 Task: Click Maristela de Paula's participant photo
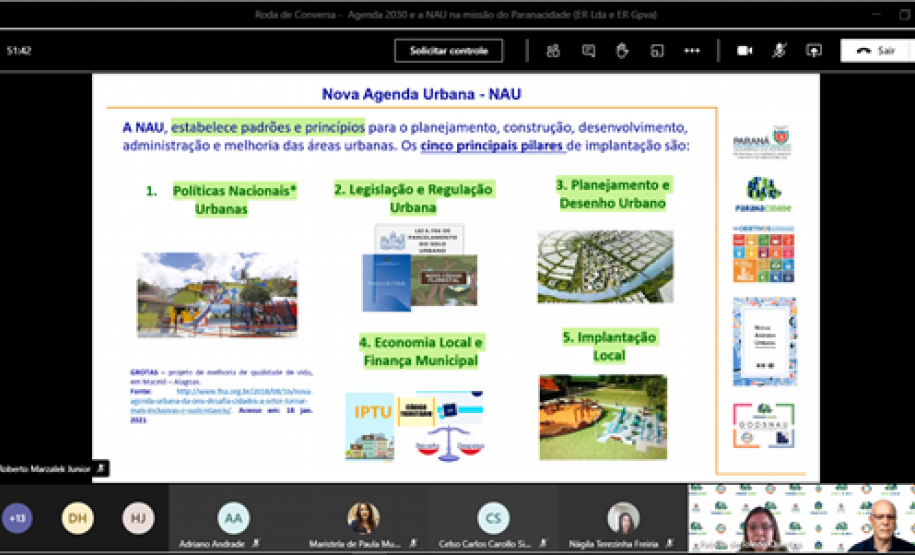364,518
